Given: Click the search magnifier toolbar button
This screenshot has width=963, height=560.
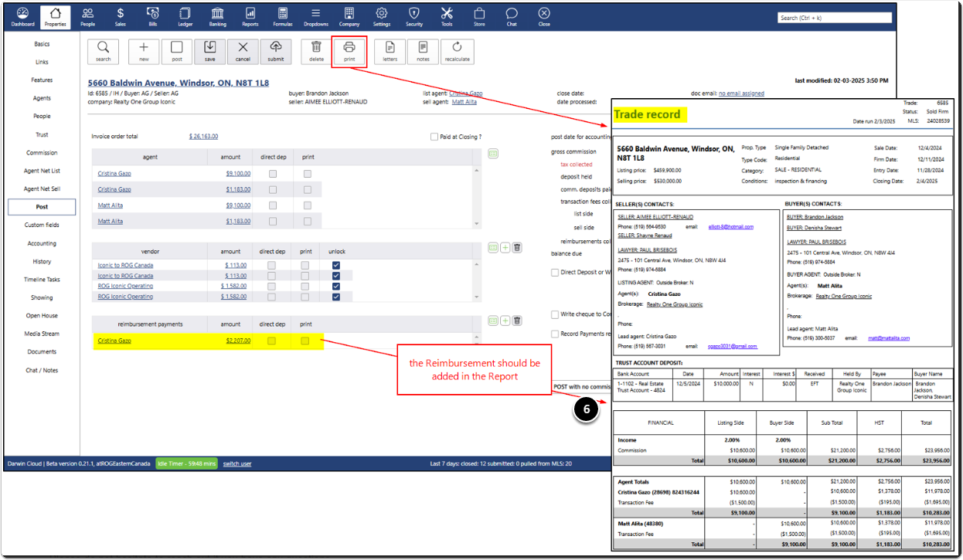Looking at the screenshot, I should 104,51.
